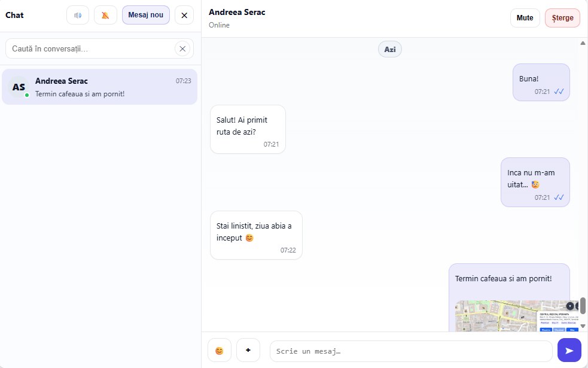
Task: Open the Andreea Serac conversation in list
Action: click(x=99, y=87)
